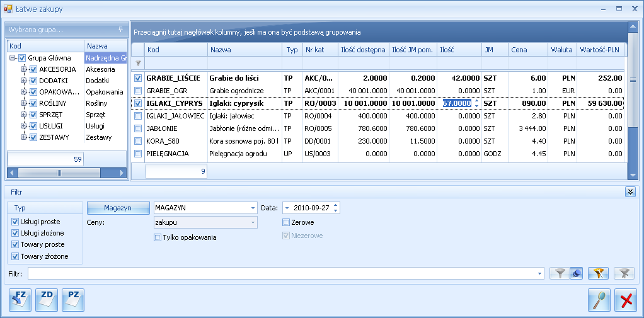Sort by the Ilość dostępna column header

coord(363,50)
